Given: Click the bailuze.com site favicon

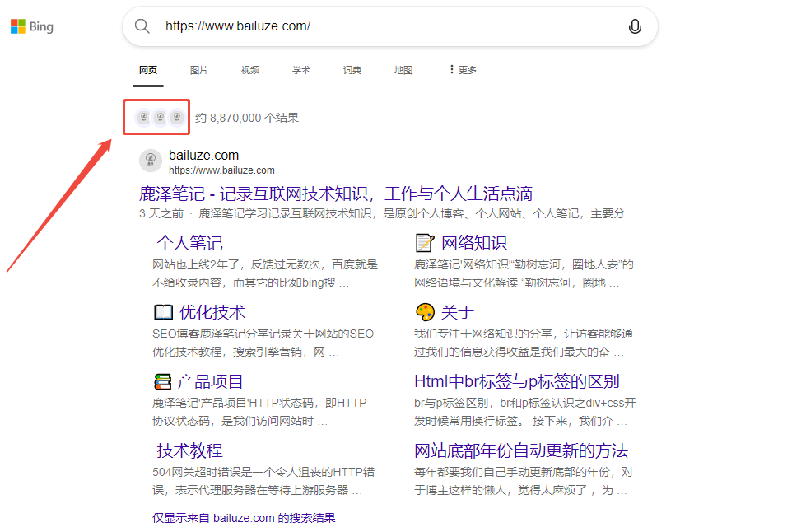Looking at the screenshot, I should tap(150, 161).
